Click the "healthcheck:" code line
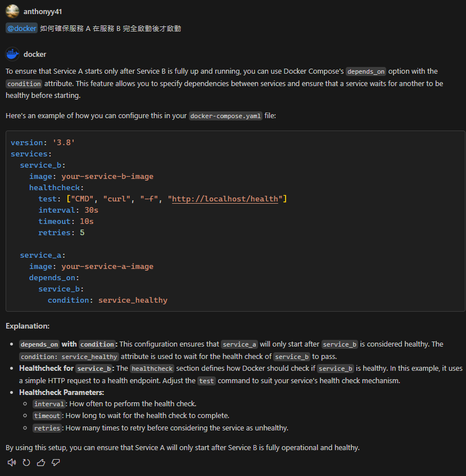The image size is (466, 476). pyautogui.click(x=56, y=187)
